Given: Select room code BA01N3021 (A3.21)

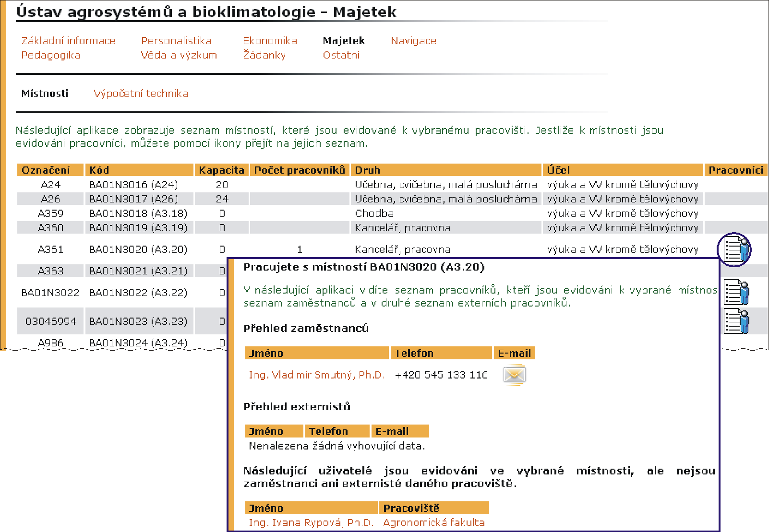Looking at the screenshot, I should point(138,271).
